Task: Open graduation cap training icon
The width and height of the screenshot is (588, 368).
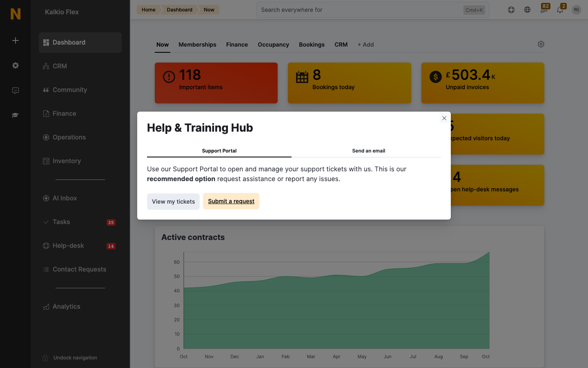Action: [16, 115]
